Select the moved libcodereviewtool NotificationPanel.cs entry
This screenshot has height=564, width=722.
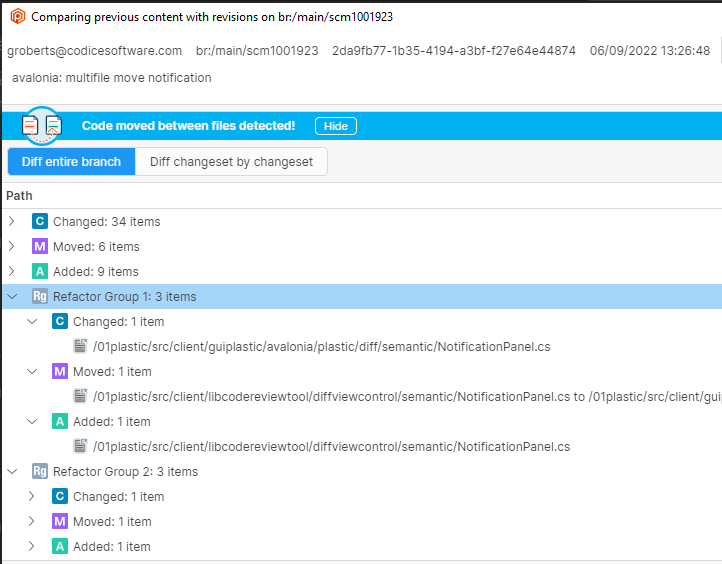click(407, 396)
